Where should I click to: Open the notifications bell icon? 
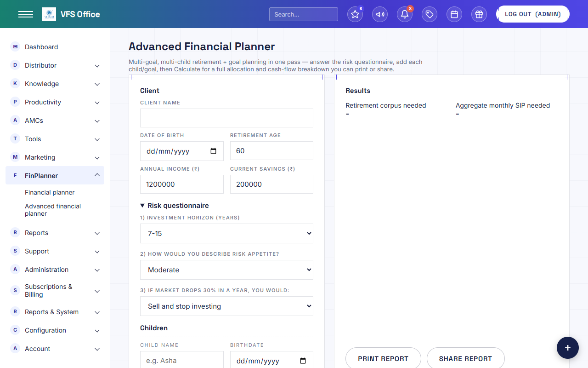(x=405, y=14)
